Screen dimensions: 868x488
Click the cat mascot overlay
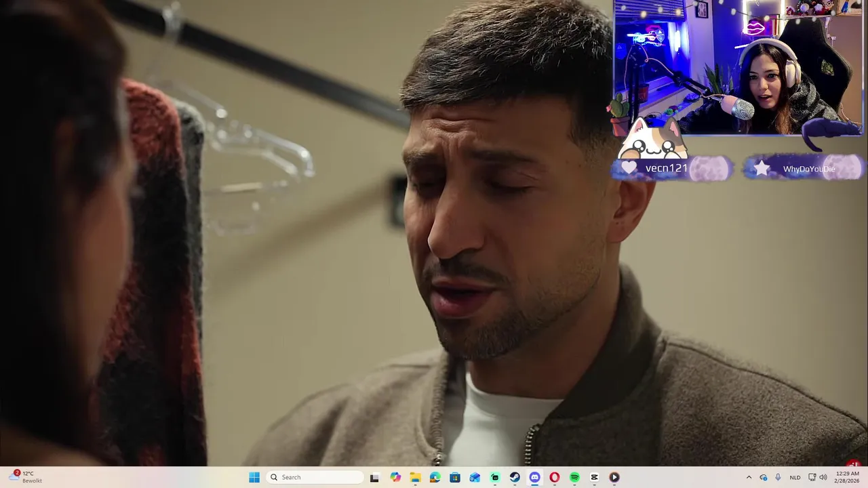[x=653, y=139]
